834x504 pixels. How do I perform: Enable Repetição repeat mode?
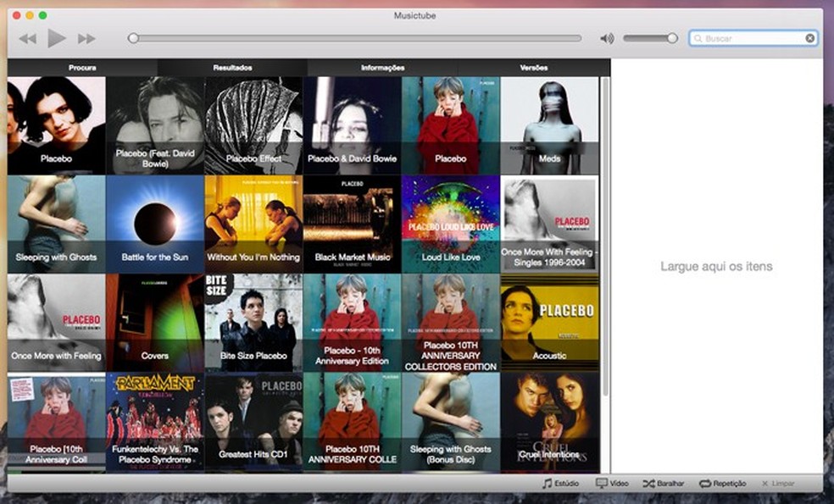click(723, 484)
